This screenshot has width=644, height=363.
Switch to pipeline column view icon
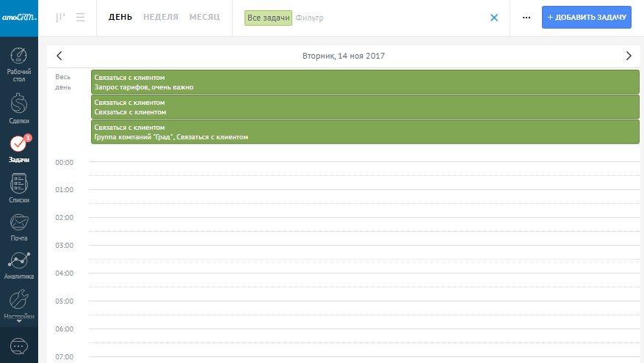point(61,18)
